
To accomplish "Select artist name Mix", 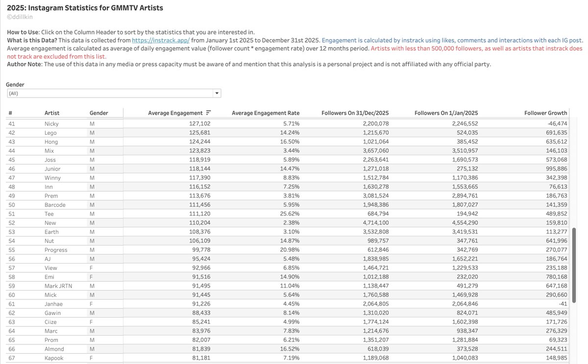I will click(x=49, y=151).
